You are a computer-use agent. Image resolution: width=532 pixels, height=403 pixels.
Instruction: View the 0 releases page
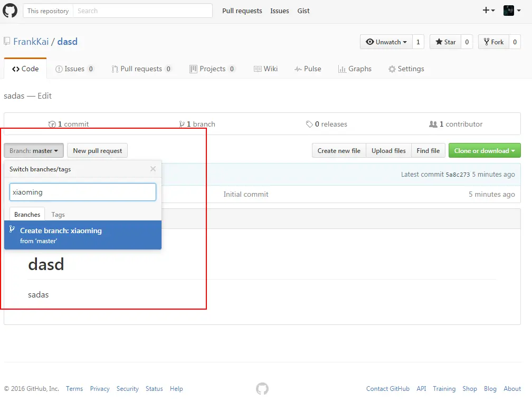pos(326,124)
